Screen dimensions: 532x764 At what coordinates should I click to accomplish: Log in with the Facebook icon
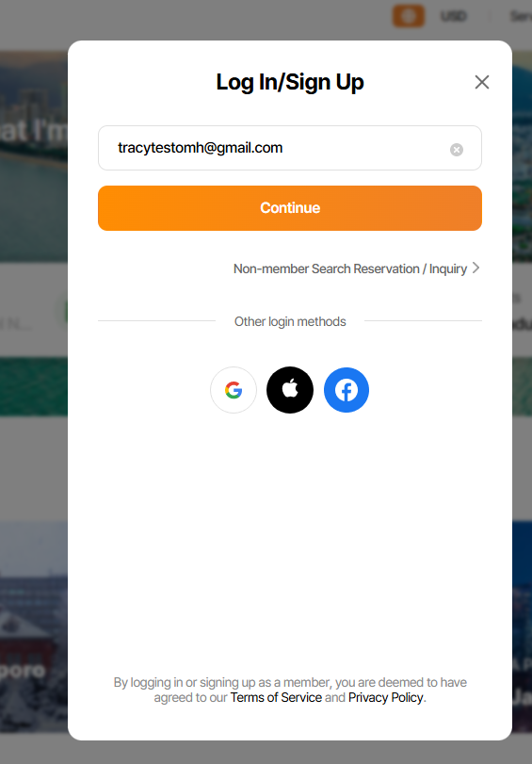click(347, 390)
